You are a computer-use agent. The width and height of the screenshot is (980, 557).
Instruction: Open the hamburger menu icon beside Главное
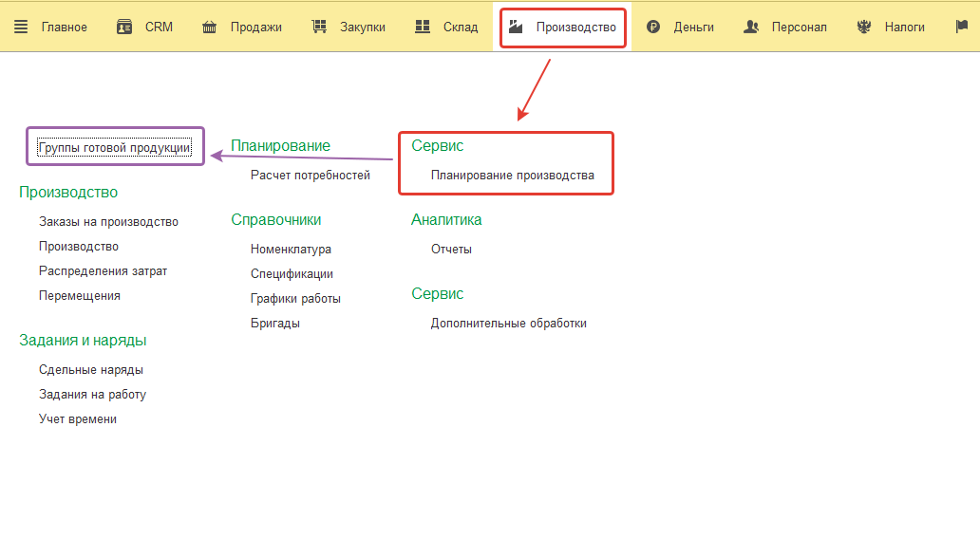[21, 27]
